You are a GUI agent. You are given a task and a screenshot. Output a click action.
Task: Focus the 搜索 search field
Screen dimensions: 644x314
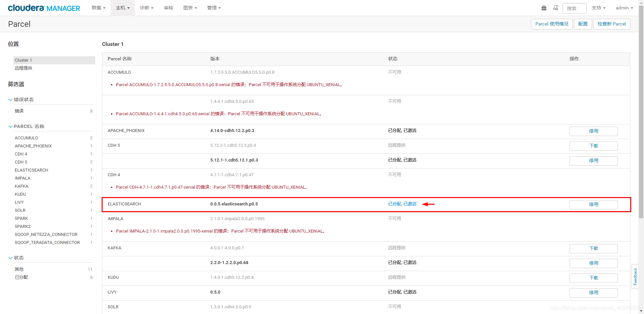tap(574, 8)
